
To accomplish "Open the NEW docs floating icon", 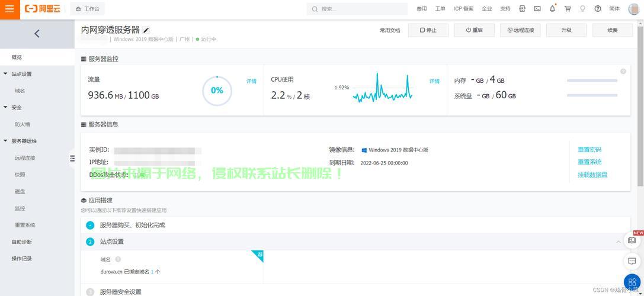I will click(x=632, y=240).
